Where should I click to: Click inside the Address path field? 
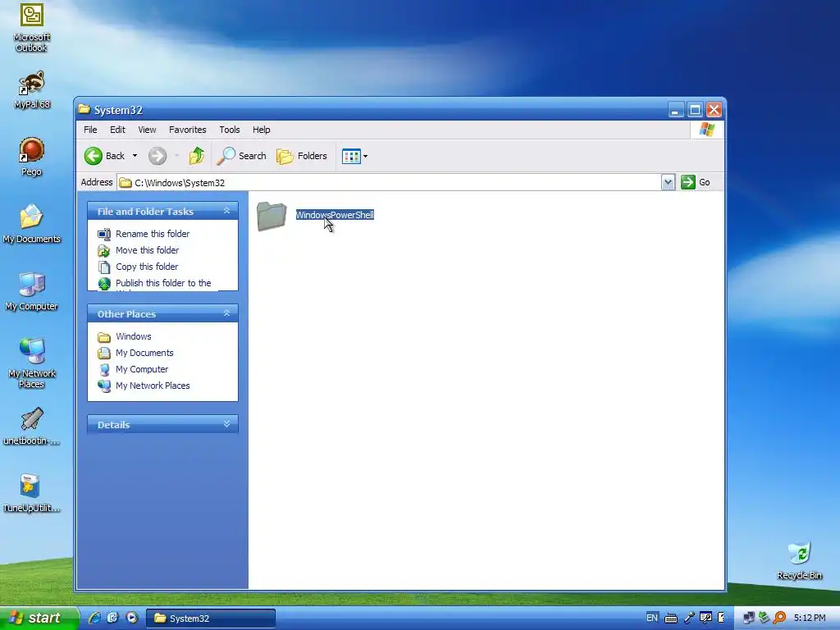click(x=389, y=183)
